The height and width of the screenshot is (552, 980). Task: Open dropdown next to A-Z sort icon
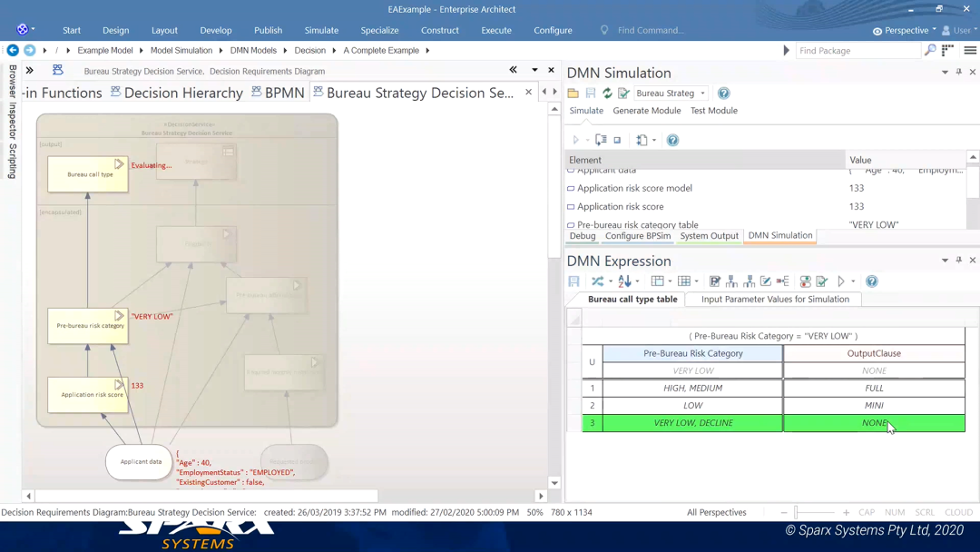[637, 281]
